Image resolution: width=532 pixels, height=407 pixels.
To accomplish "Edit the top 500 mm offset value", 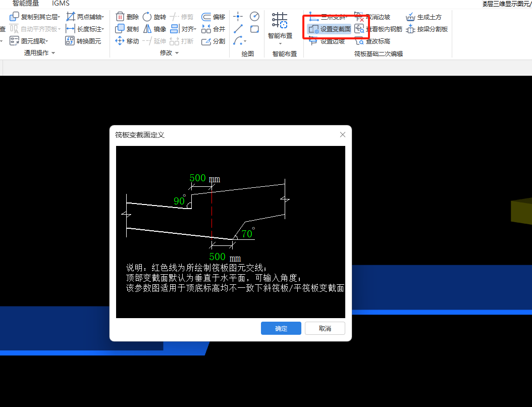I will [x=198, y=178].
